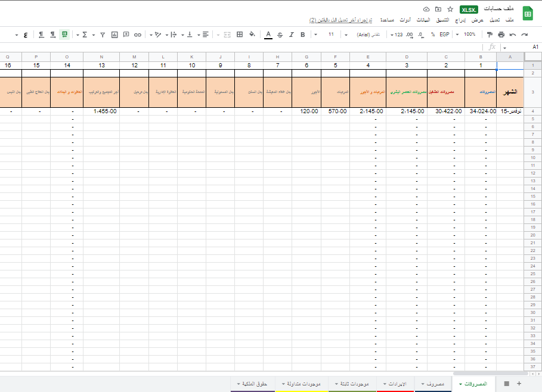Click the filter icon in the toolbar
This screenshot has width=542, height=392.
tap(103, 35)
